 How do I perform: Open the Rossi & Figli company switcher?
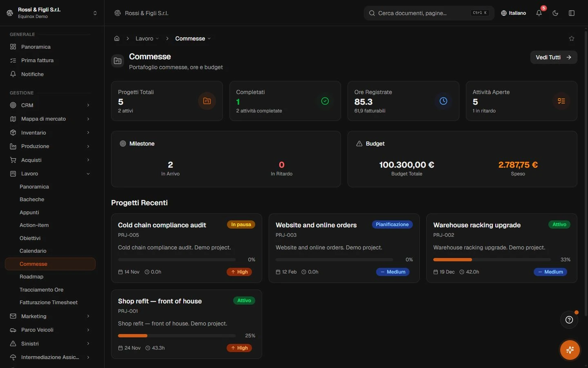tap(52, 13)
